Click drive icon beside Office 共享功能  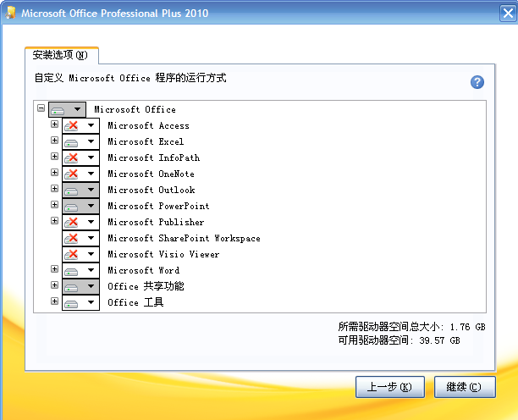(x=71, y=287)
